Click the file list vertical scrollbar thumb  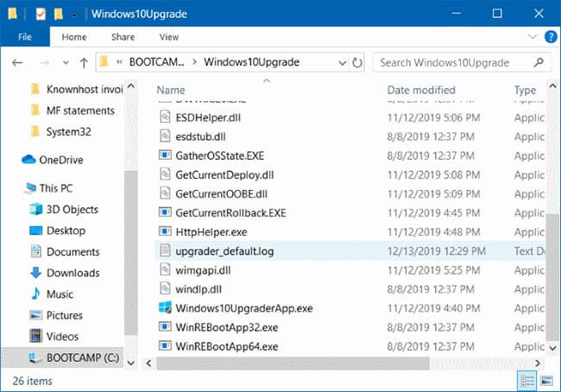coord(552,277)
